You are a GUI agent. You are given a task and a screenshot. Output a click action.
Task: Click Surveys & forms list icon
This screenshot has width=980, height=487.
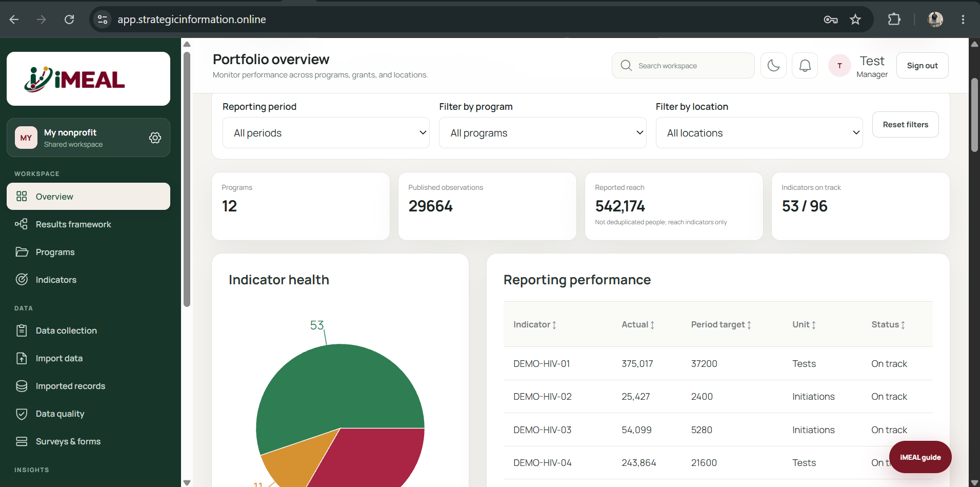click(x=22, y=441)
